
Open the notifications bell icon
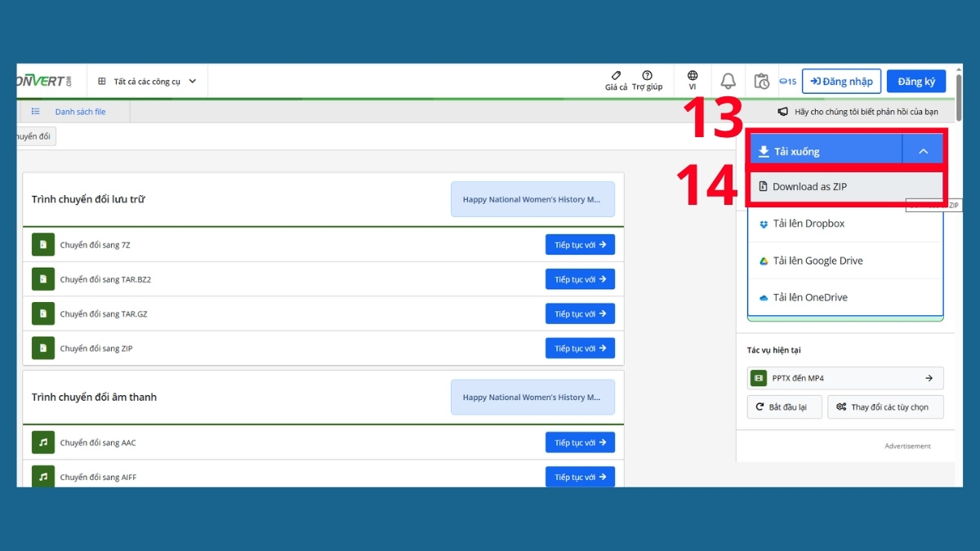pyautogui.click(x=728, y=81)
